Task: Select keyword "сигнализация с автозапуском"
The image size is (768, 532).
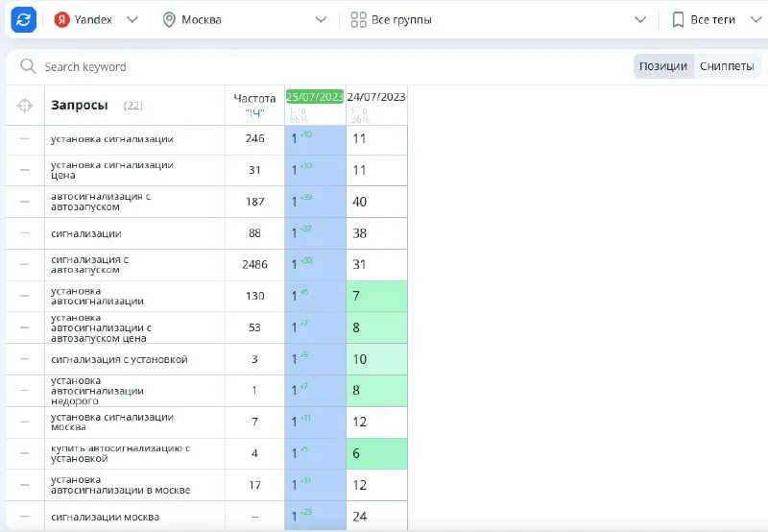Action: click(89, 264)
